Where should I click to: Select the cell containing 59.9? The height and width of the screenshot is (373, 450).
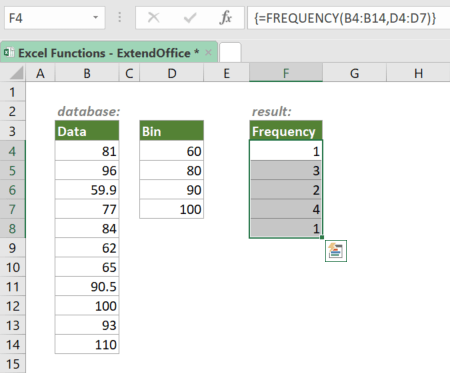87,190
